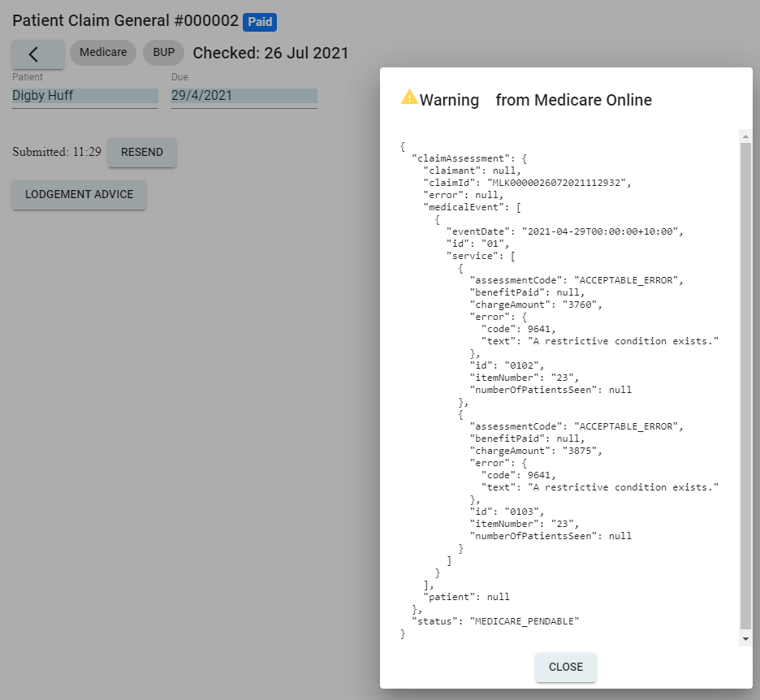Click status "MEDICARE_PENDABLE" line
This screenshot has width=760, height=700.
pos(495,621)
